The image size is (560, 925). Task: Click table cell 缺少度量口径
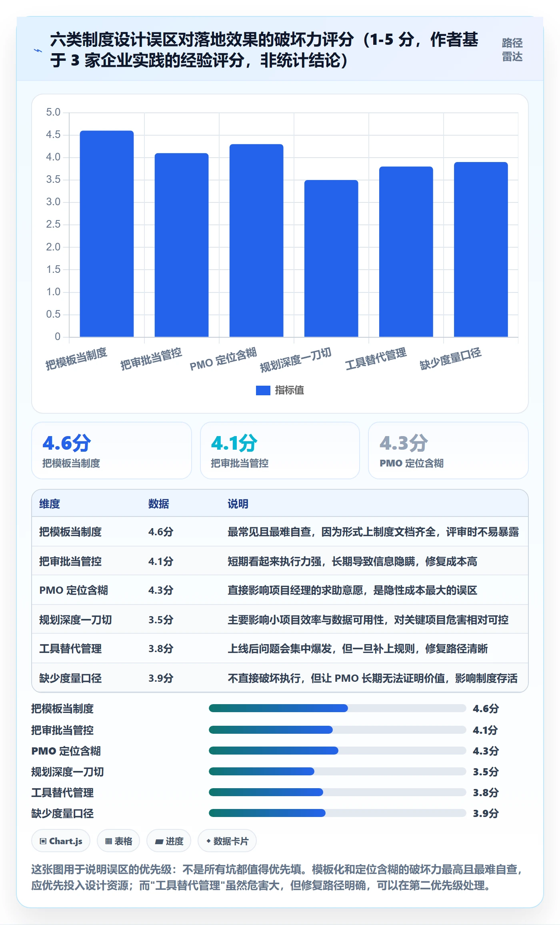[x=70, y=678]
